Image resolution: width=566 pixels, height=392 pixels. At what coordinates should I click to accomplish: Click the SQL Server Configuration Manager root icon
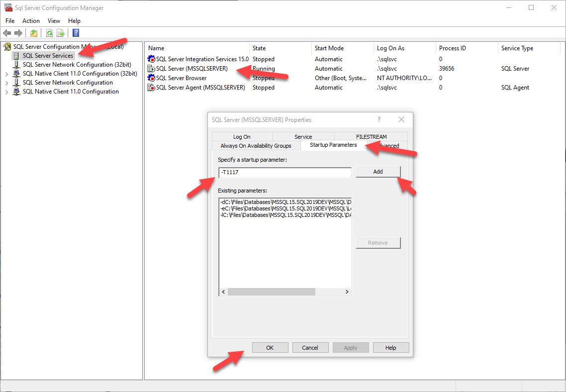tap(7, 47)
